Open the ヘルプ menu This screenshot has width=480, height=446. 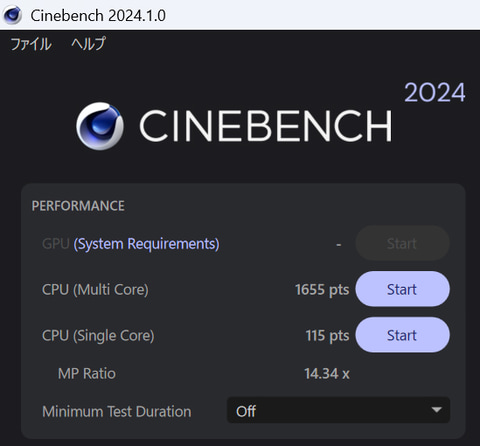pyautogui.click(x=88, y=44)
